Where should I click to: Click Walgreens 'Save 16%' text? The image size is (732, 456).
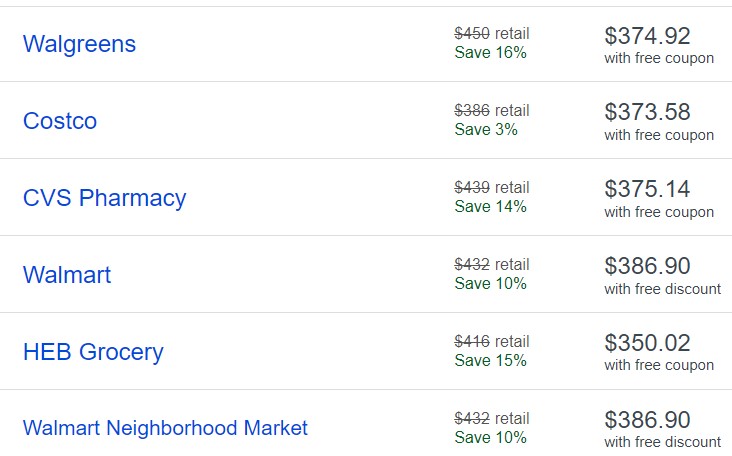(491, 52)
